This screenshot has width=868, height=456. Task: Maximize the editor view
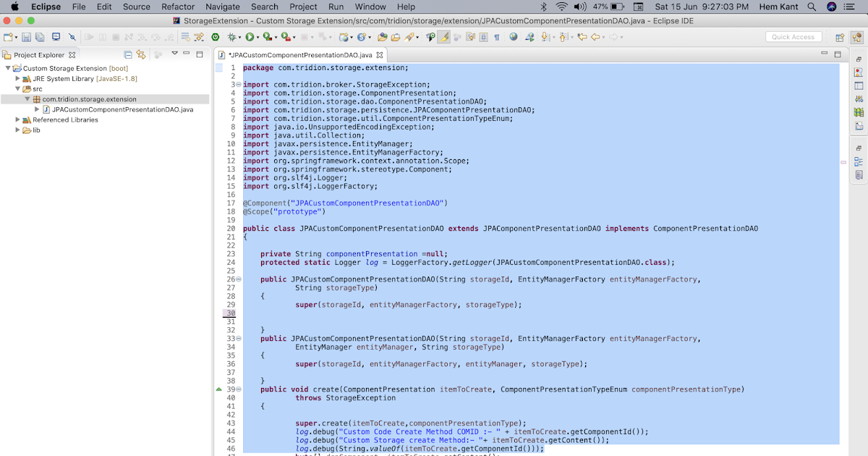tap(838, 54)
